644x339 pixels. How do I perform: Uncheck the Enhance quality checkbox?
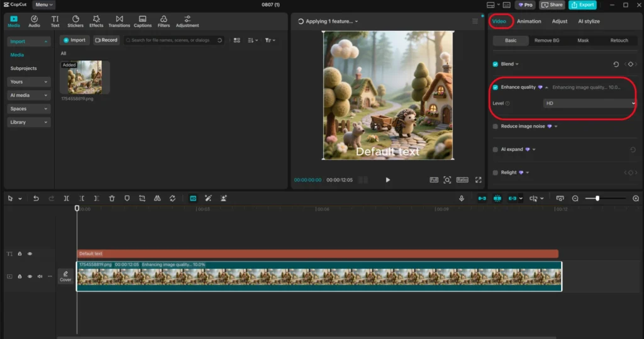point(496,87)
